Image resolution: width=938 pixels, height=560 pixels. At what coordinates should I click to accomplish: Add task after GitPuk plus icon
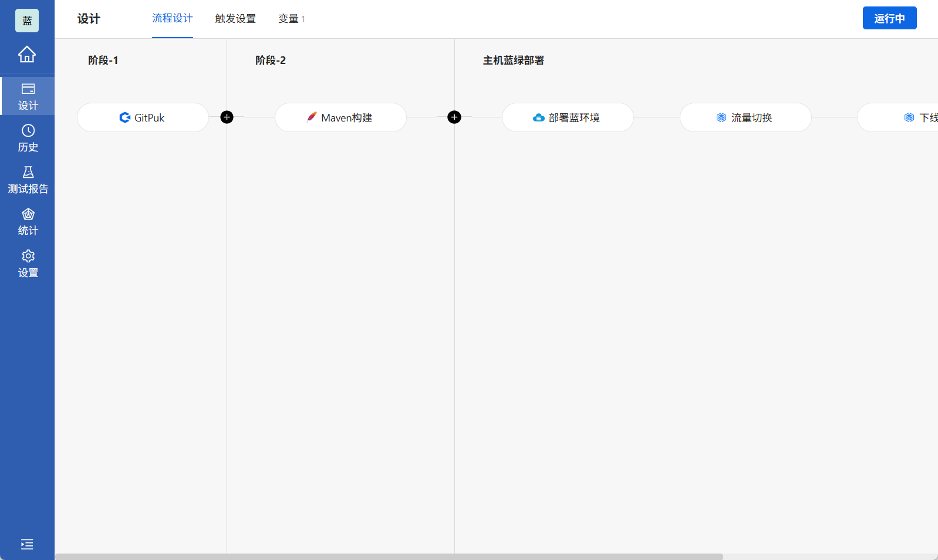click(227, 117)
